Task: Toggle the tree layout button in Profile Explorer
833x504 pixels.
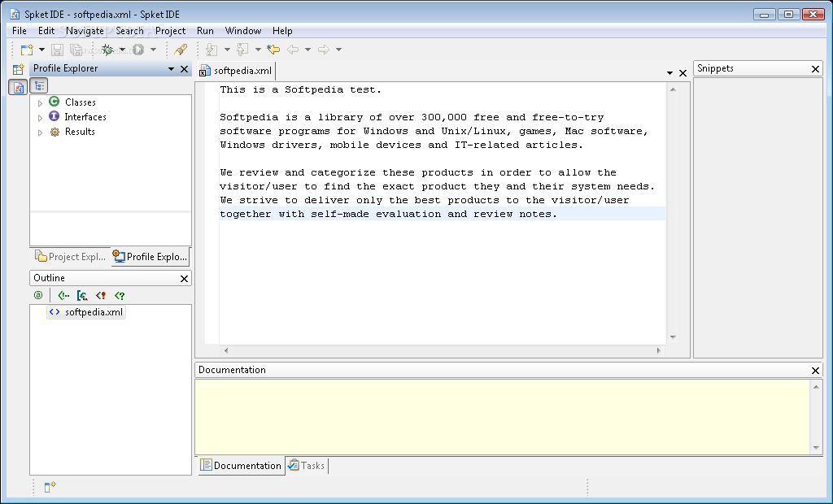Action: click(x=39, y=85)
